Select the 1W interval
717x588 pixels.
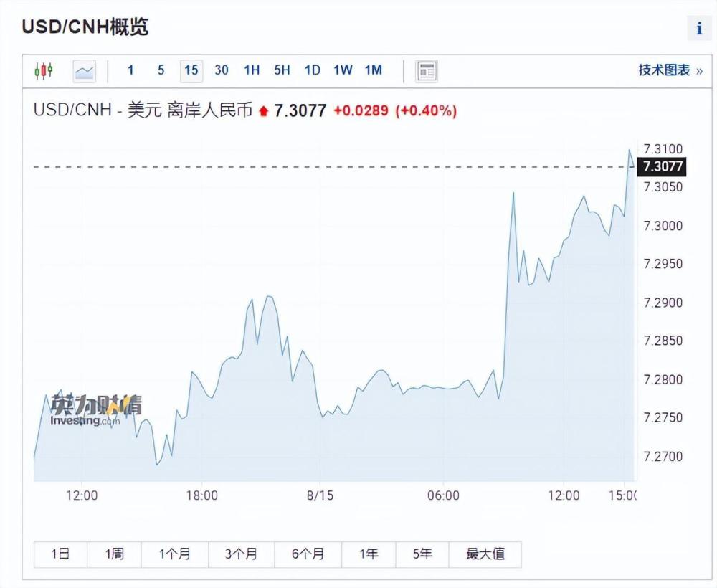click(343, 70)
